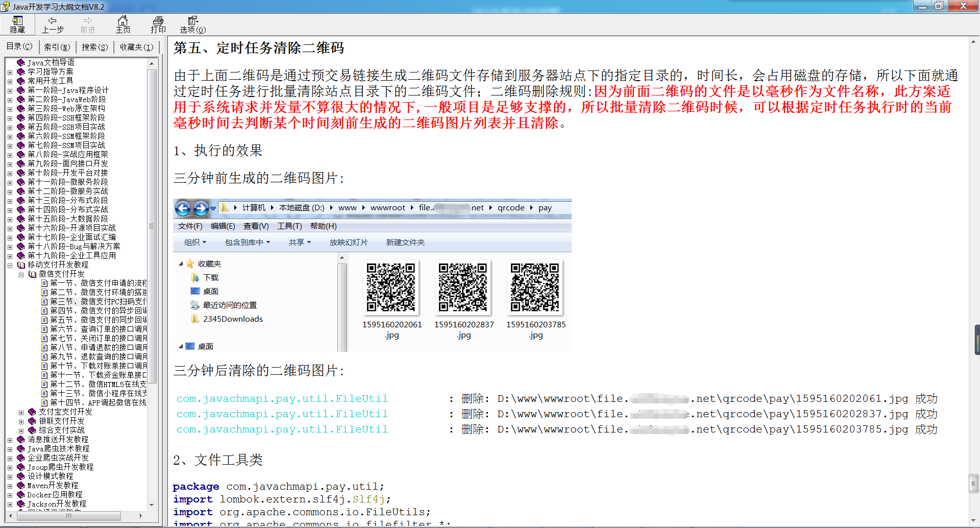
Task: Click the book icon beside 学习指导方案
Action: pyautogui.click(x=21, y=72)
